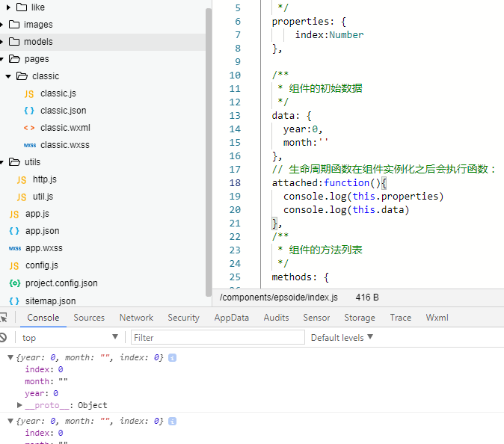Screen dimensions: 504x444
Task: Click the wxss icon of app.wxss
Action: tap(15, 248)
